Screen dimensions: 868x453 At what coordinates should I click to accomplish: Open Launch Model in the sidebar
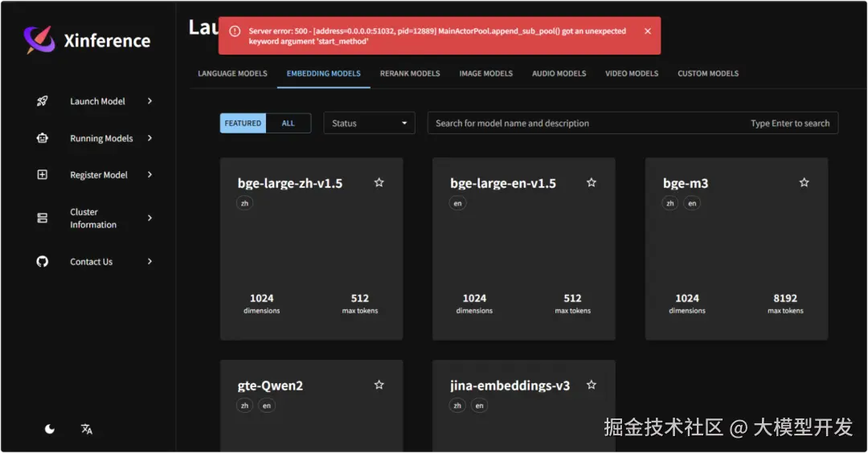coord(94,101)
